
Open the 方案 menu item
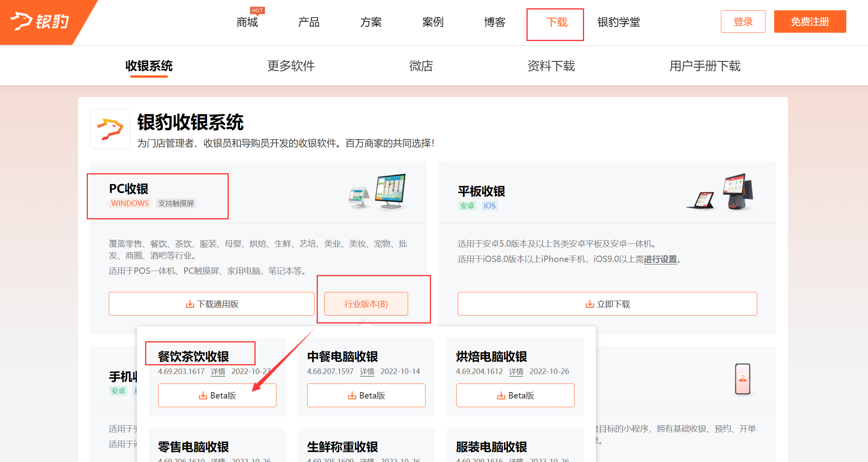(x=371, y=22)
